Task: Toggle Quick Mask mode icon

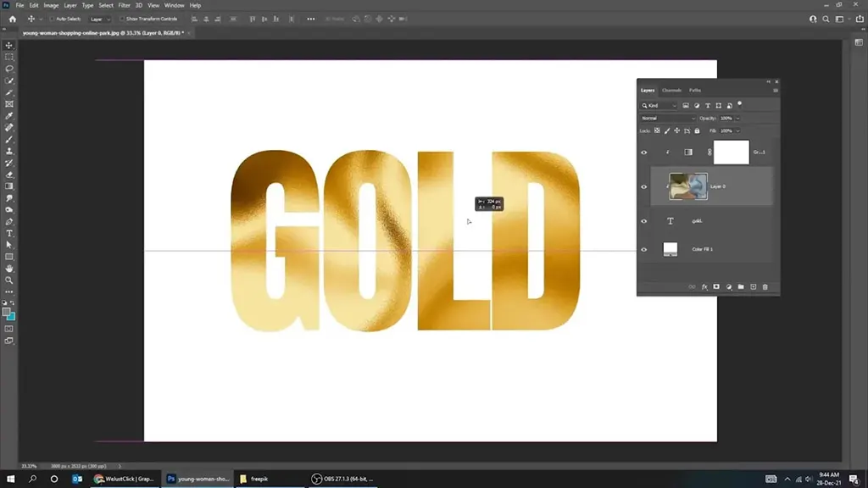Action: click(x=8, y=329)
